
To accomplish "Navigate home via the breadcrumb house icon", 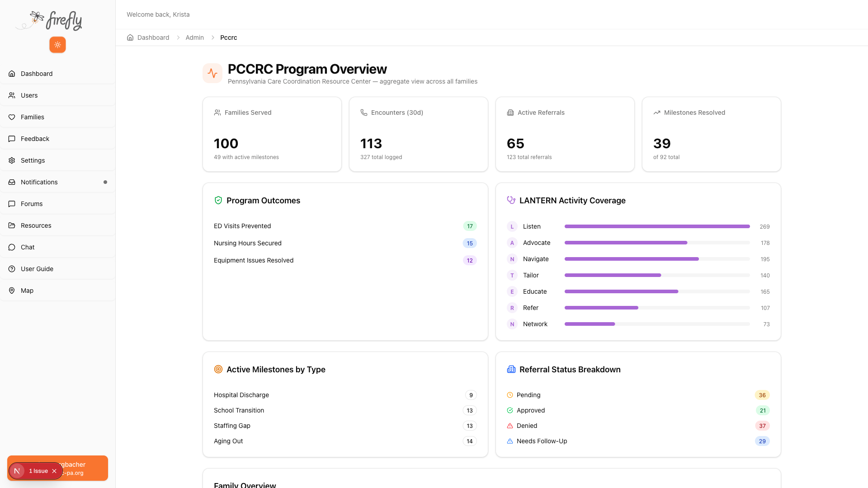I will click(130, 38).
